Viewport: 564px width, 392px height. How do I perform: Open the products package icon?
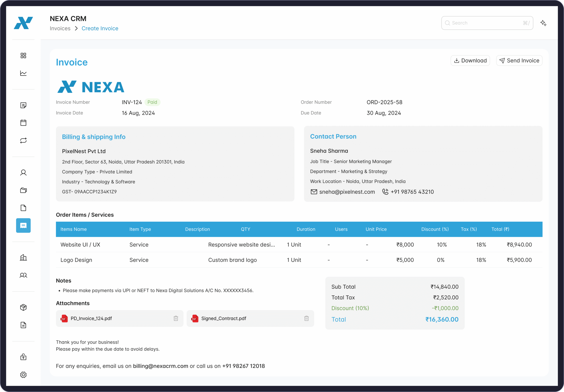pos(23,307)
